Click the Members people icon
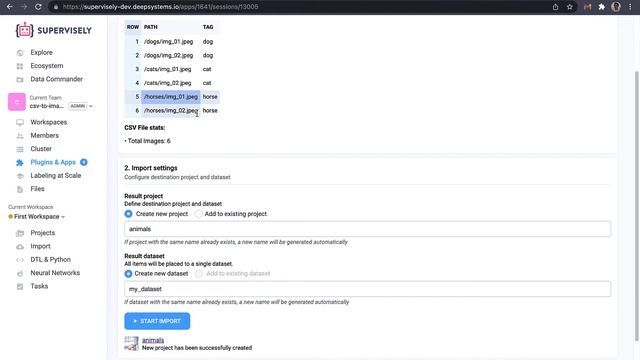The width and height of the screenshot is (640, 360). coord(20,136)
